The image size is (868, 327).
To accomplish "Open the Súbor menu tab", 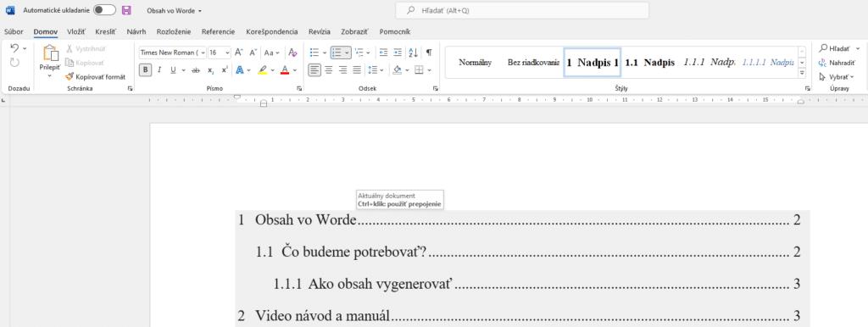I will click(x=14, y=31).
